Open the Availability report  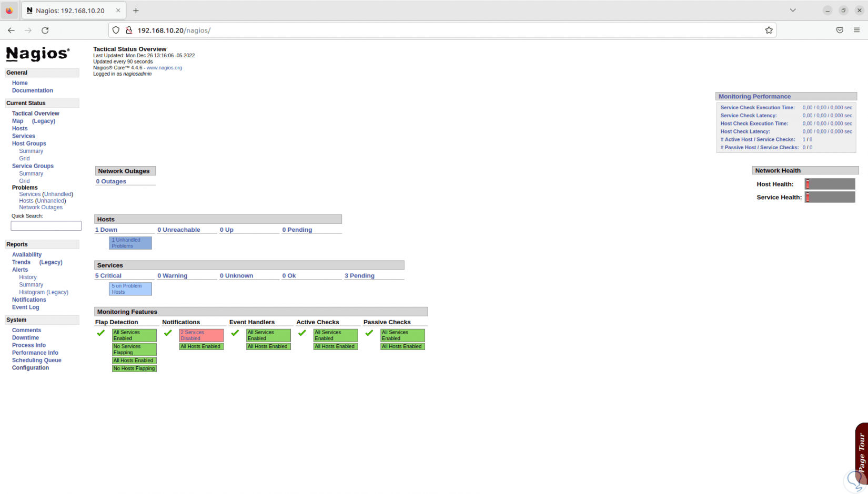click(x=27, y=255)
